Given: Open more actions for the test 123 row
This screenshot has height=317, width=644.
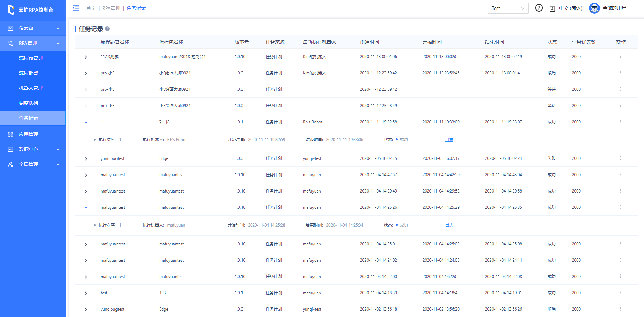Looking at the screenshot, I should (620, 293).
